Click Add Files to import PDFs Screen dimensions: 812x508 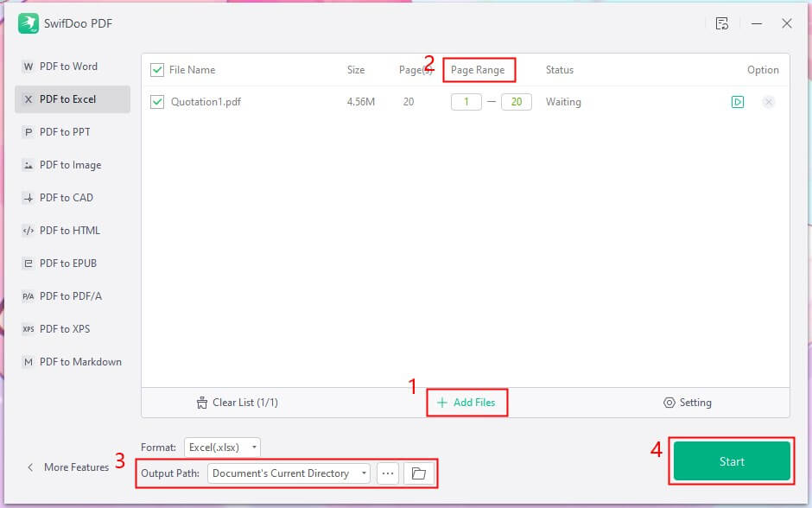pos(466,403)
